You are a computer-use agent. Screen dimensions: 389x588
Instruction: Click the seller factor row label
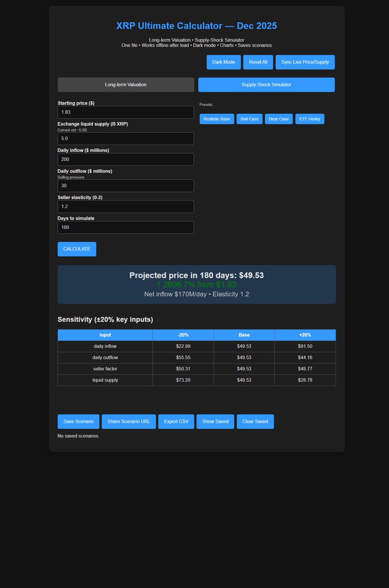(105, 369)
